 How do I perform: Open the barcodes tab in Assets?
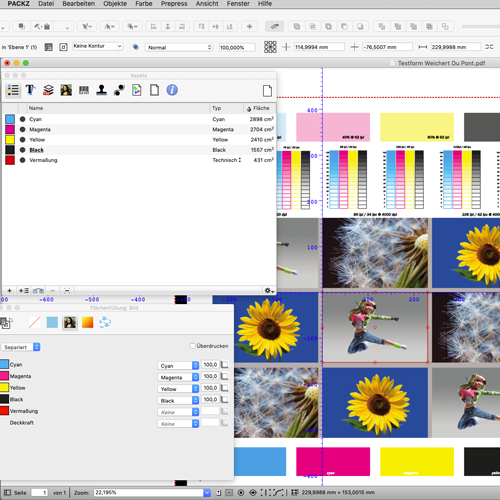(x=84, y=90)
